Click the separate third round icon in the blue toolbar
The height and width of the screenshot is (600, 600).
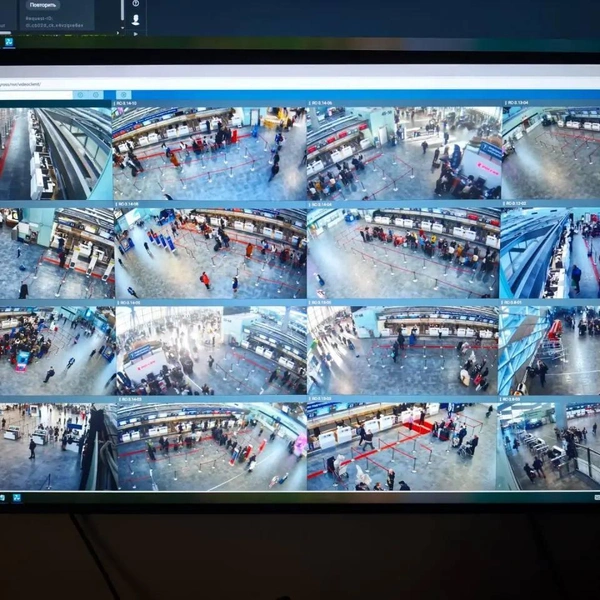(124, 95)
